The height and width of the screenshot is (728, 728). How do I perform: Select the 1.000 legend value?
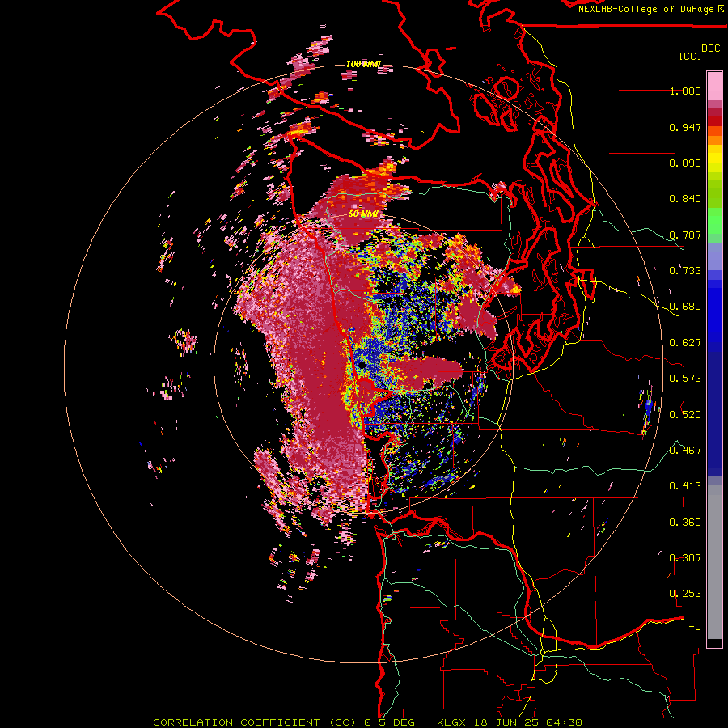coord(685,91)
